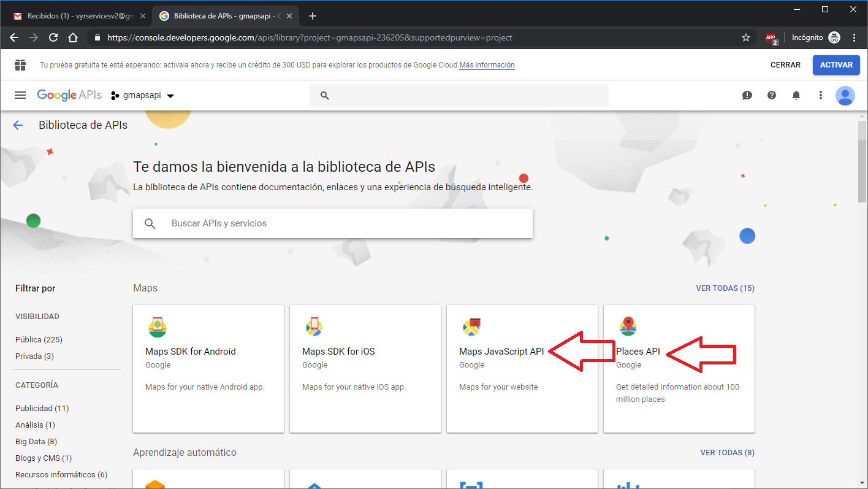Click the feedback alert icon in header
Viewport: 868px width, 489px height.
[747, 95]
